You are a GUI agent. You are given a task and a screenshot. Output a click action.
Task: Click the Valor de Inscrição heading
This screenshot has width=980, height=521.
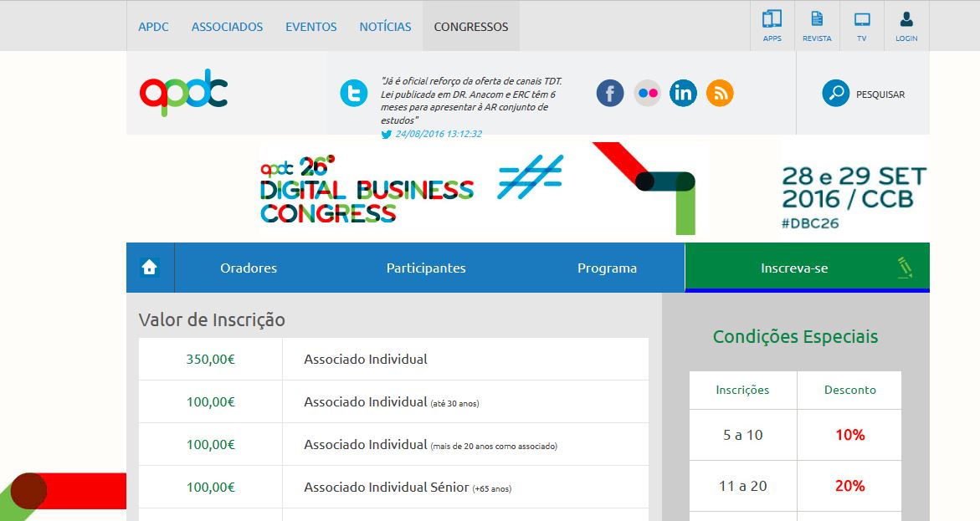point(212,319)
